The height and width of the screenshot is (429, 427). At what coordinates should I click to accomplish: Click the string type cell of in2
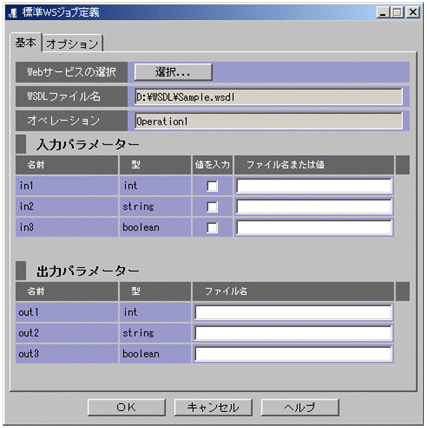(x=155, y=207)
